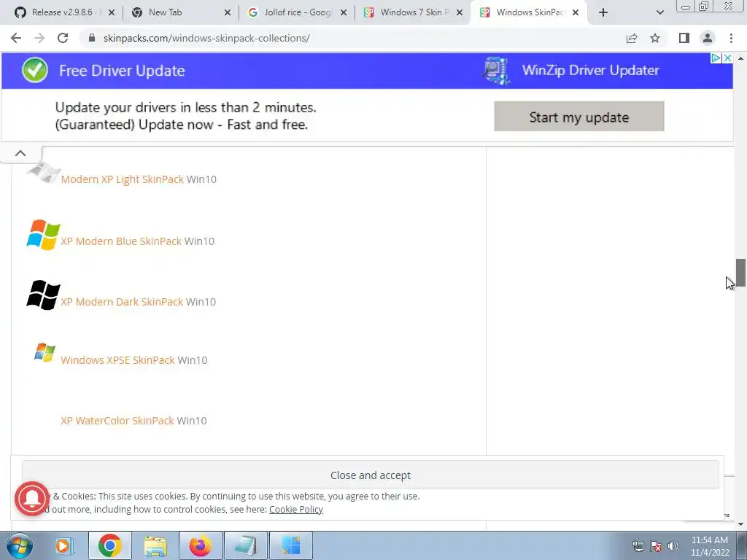Click the scrollbar up arrow
Image resolution: width=747 pixels, height=560 pixels.
[740, 58]
